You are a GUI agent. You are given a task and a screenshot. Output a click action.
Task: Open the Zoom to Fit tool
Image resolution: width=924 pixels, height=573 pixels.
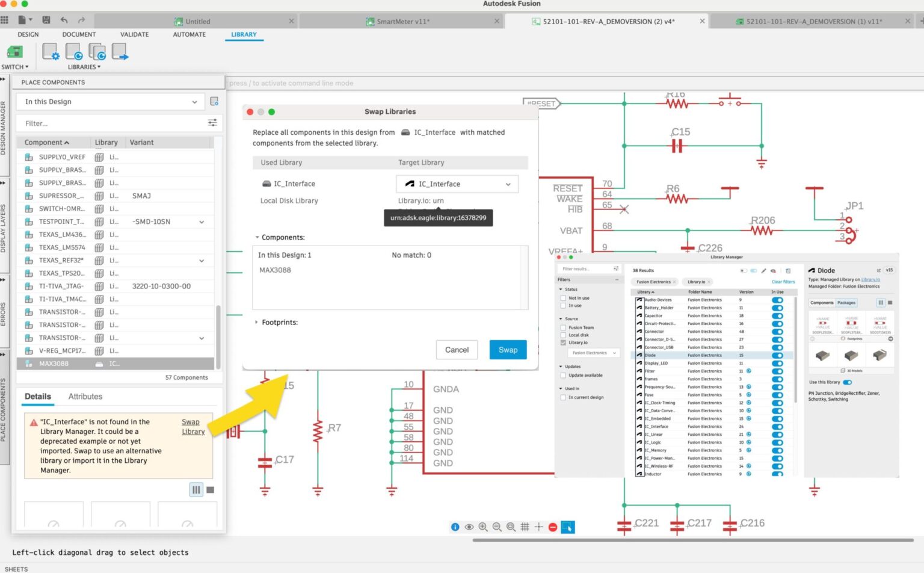point(511,527)
